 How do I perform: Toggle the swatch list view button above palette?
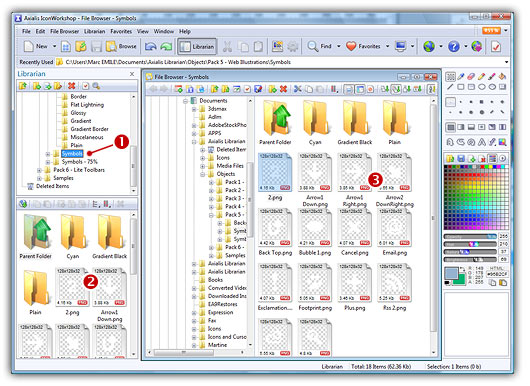coord(493,158)
